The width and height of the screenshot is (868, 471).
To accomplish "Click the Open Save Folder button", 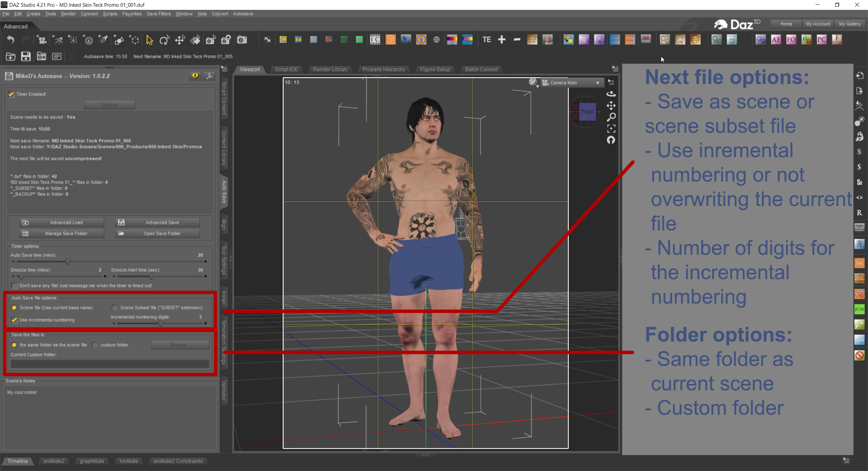I will (158, 233).
